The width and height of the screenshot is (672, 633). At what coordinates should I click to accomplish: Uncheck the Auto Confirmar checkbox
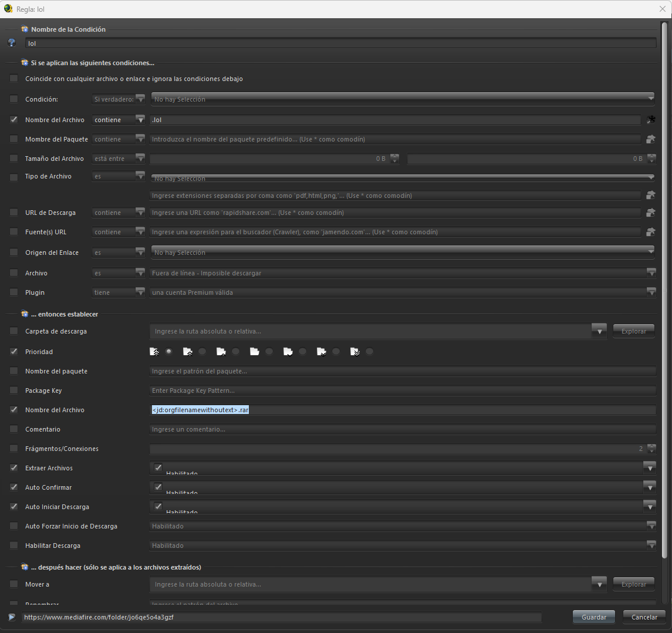coord(13,487)
